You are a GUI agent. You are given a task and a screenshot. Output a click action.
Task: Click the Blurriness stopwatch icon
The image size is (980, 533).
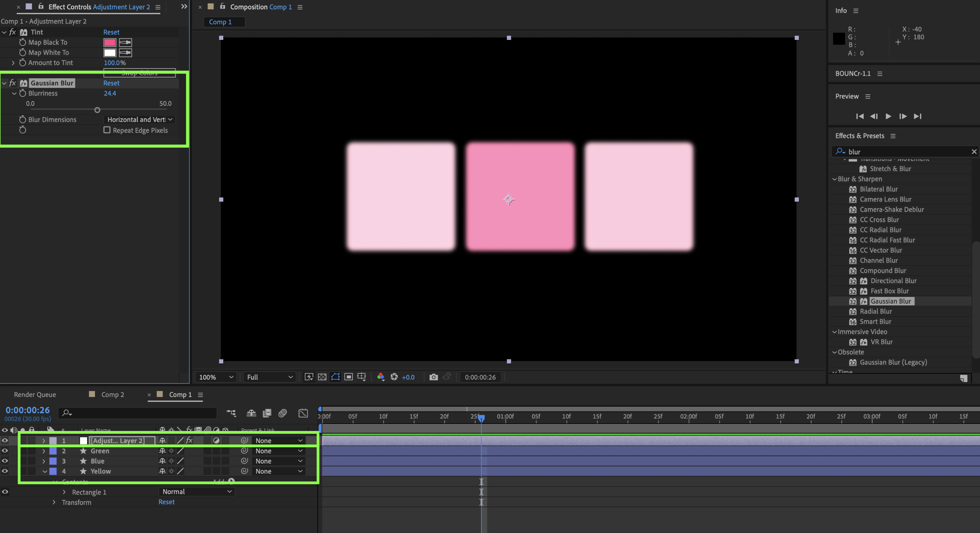[23, 93]
